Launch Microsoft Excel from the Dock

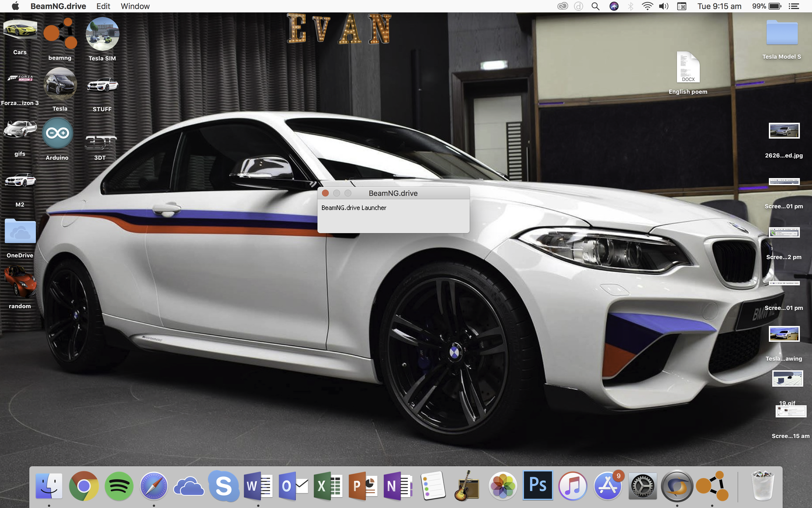pyautogui.click(x=328, y=486)
